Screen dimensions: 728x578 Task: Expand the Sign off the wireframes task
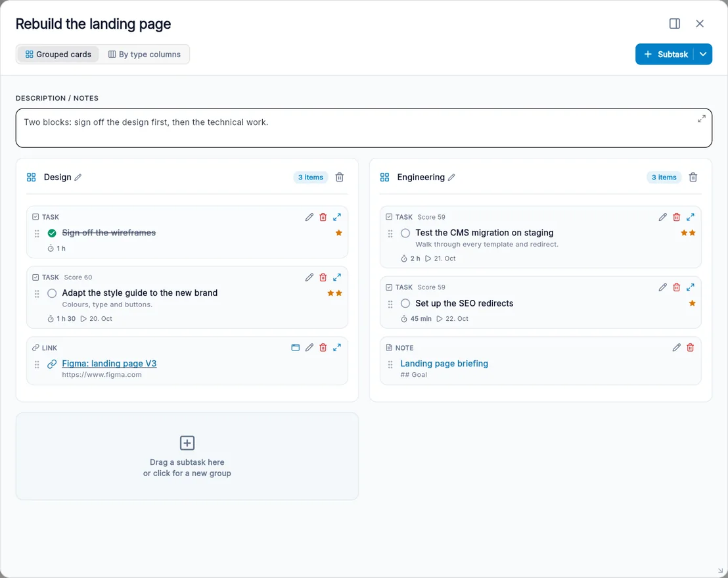337,217
